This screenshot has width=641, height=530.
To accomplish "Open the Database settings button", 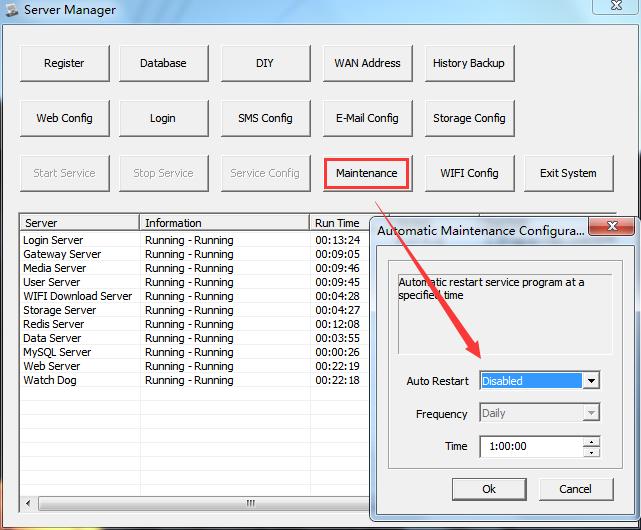I will point(164,63).
